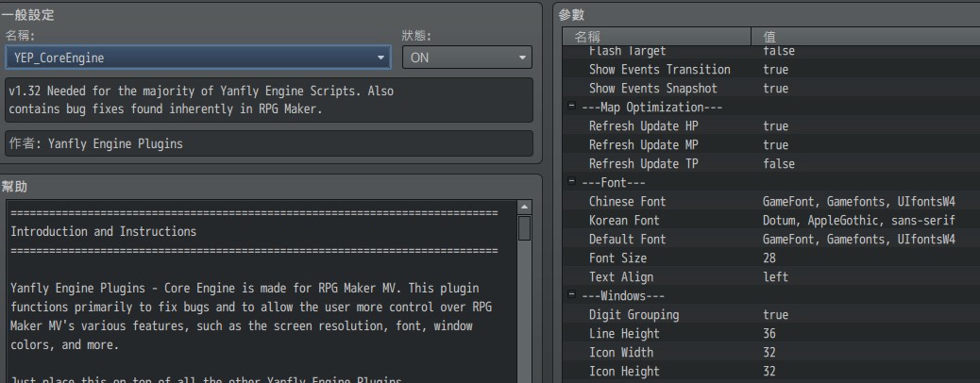
Task: Select the Default Font parameter
Action: [x=628, y=239]
